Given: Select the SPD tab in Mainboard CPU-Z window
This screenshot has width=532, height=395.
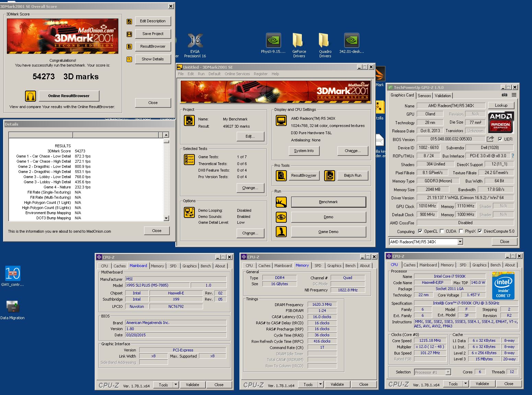Looking at the screenshot, I should (x=173, y=266).
